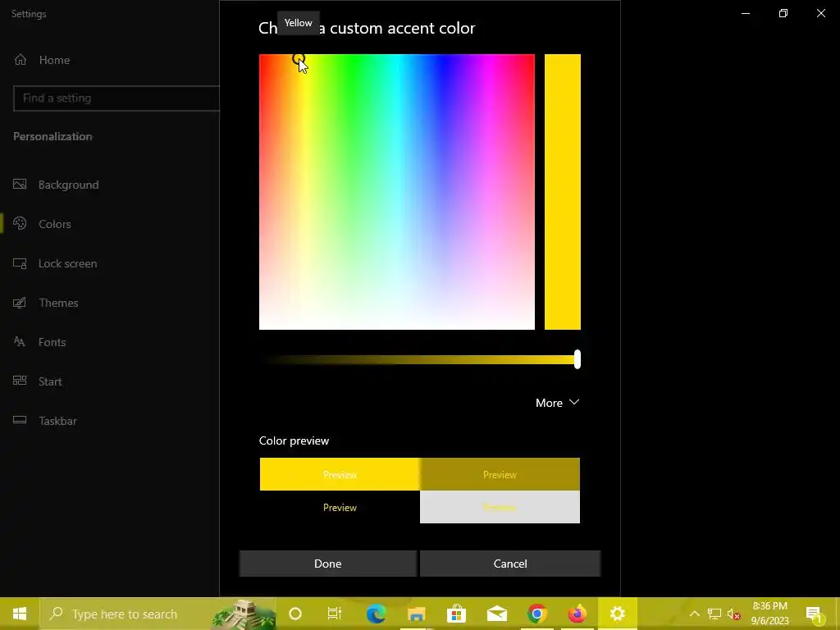Click the yellow background Preview tile

340,474
